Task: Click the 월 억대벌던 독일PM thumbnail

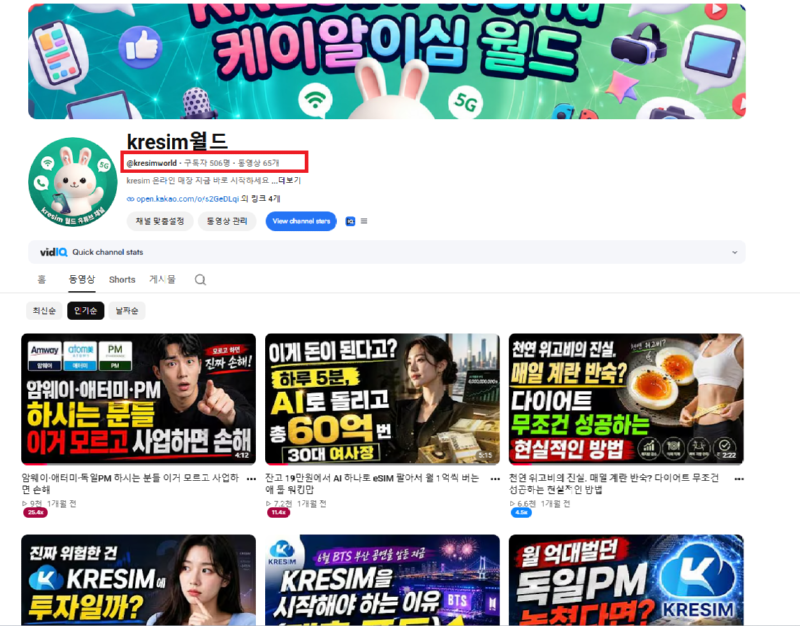Action: tap(626, 580)
